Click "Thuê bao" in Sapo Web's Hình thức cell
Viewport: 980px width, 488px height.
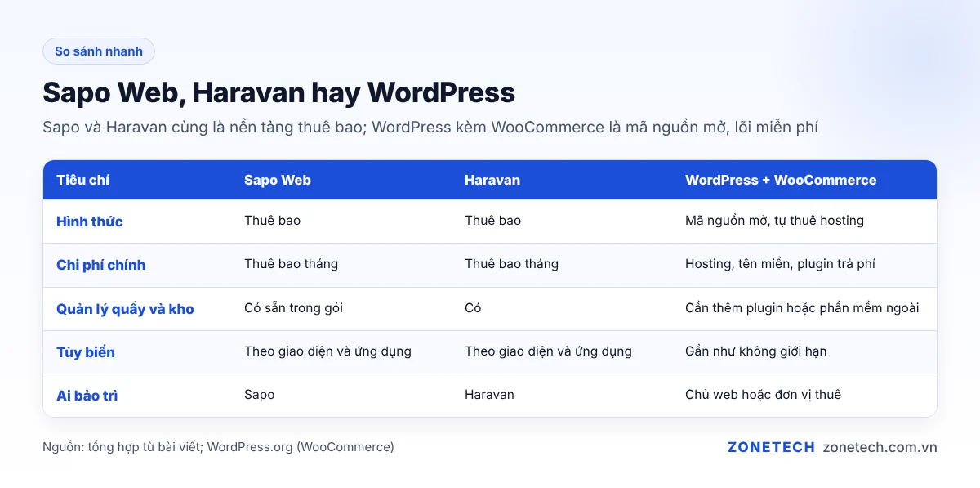click(x=272, y=221)
